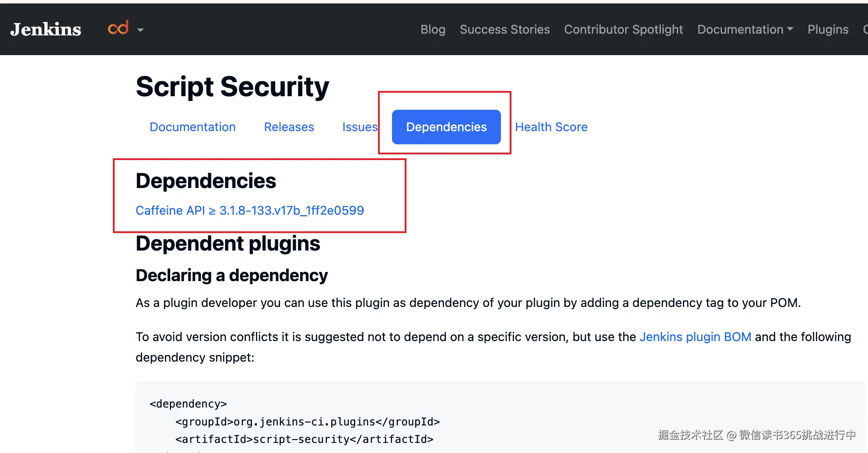Click the artifactId line in the code snippet
The width and height of the screenshot is (868, 453).
[304, 439]
